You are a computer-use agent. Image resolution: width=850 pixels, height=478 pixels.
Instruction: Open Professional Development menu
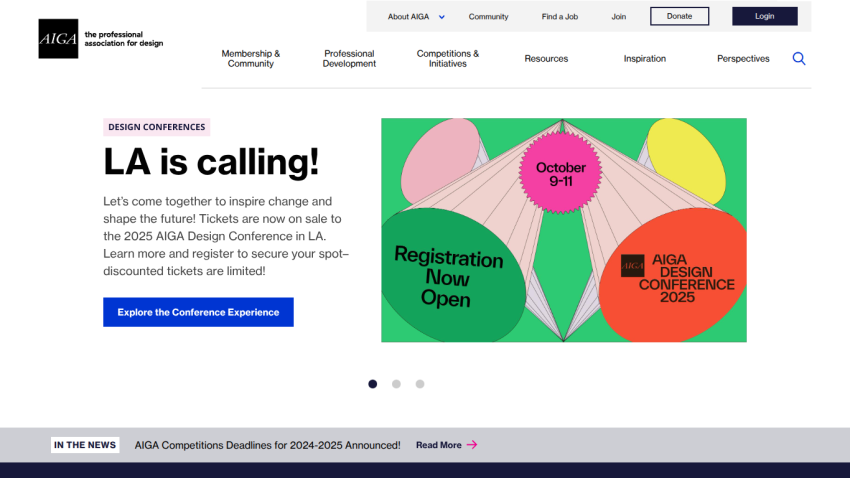[x=349, y=59]
